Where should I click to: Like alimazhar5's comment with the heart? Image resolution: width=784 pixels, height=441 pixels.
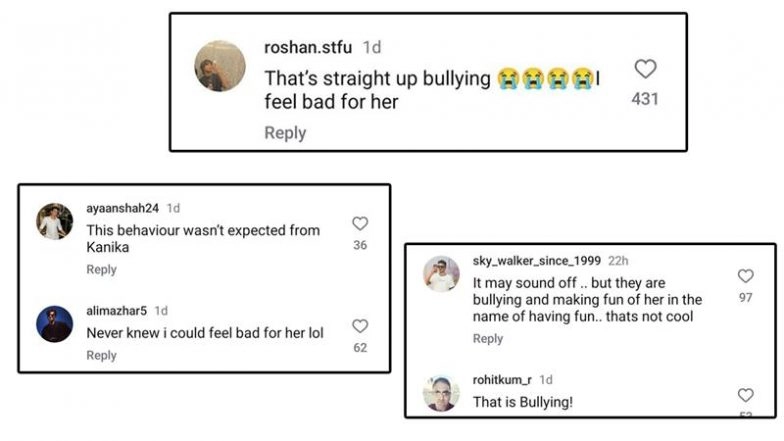coord(360,326)
